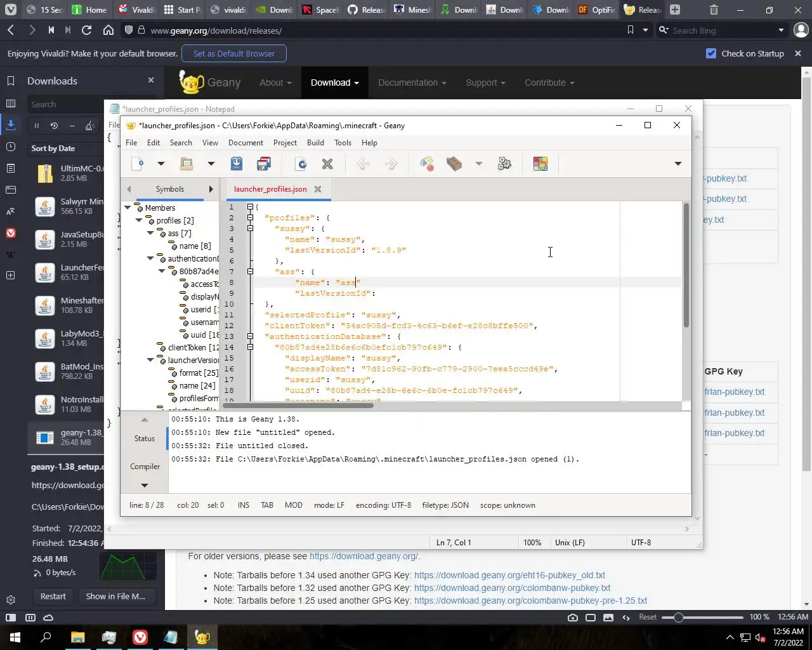Click Show in File Manager button
Image resolution: width=812 pixels, height=650 pixels.
[x=115, y=597]
